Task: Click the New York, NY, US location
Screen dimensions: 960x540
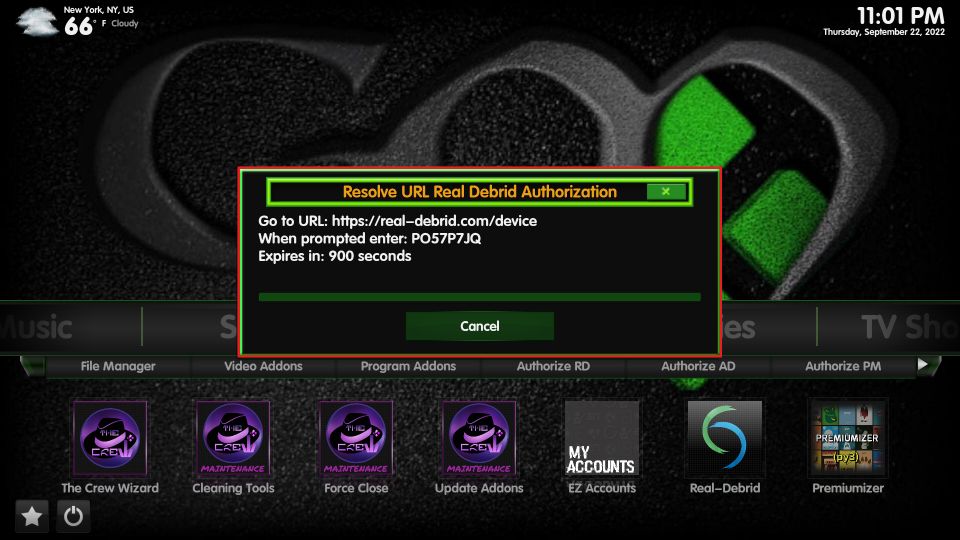Action: click(99, 10)
